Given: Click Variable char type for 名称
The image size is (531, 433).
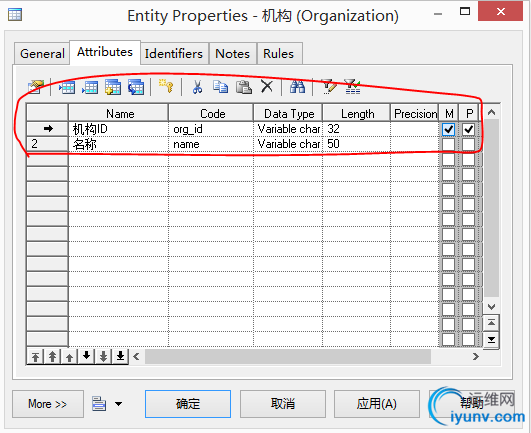Looking at the screenshot, I should tap(288, 144).
